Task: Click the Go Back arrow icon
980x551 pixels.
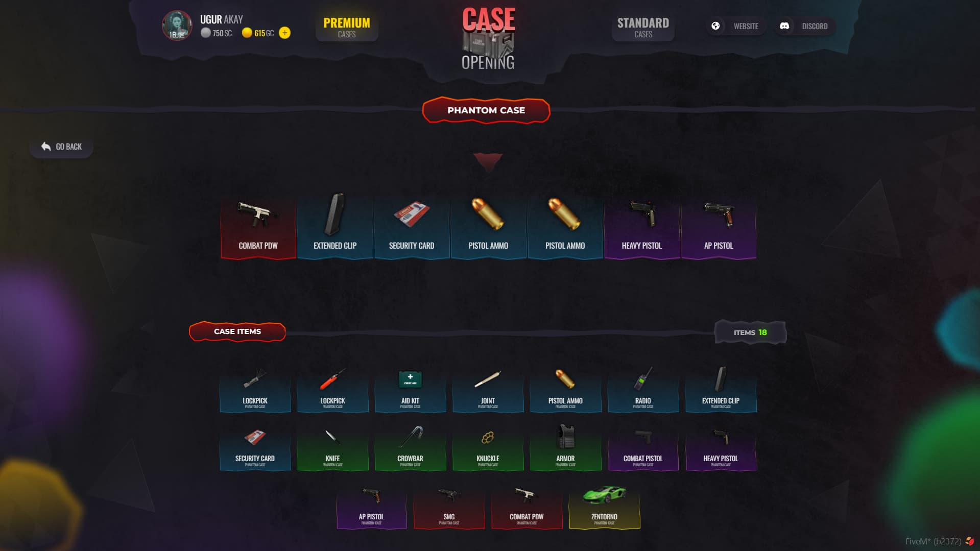Action: coord(46,147)
